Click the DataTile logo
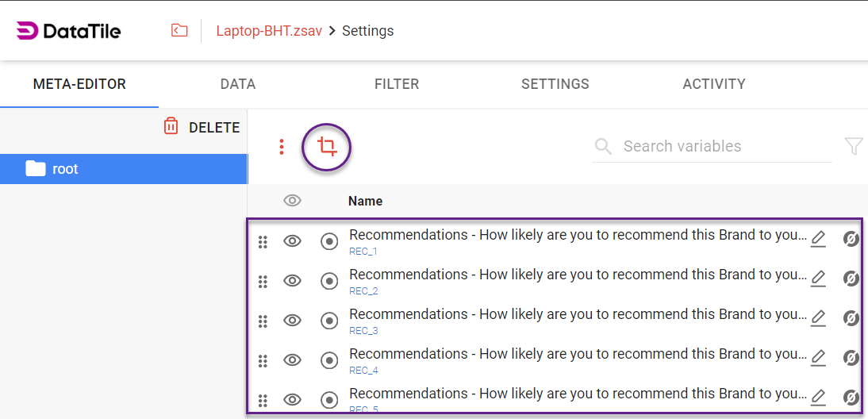The height and width of the screenshot is (419, 868). pyautogui.click(x=69, y=31)
